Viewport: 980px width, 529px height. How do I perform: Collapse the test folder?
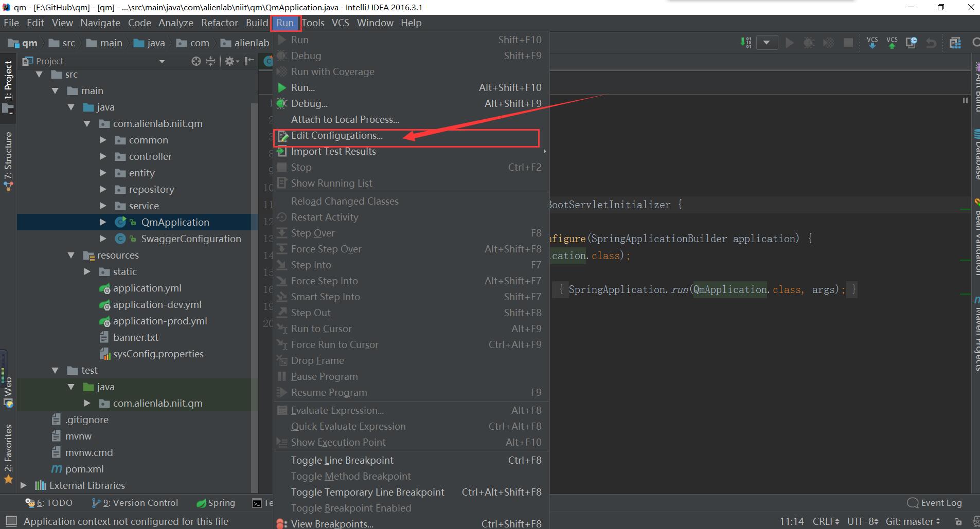point(55,371)
